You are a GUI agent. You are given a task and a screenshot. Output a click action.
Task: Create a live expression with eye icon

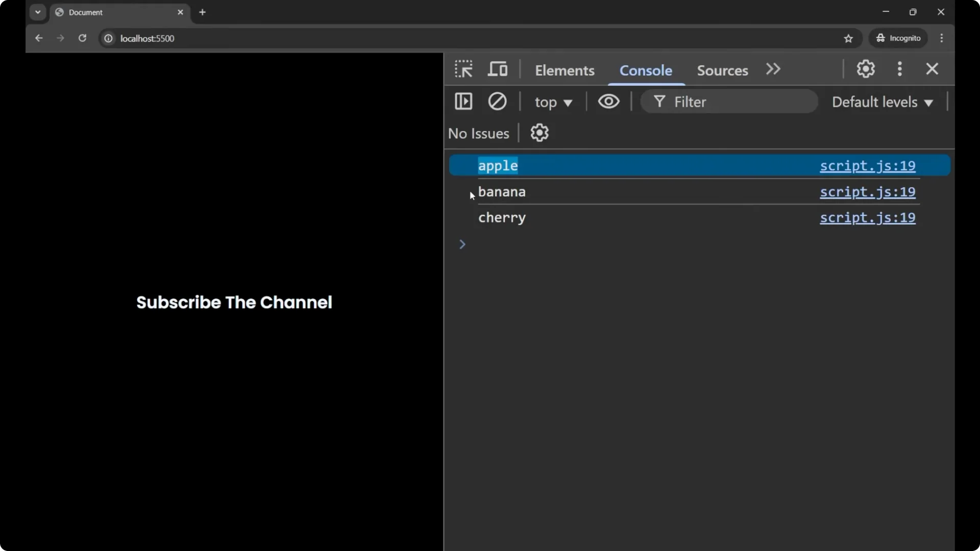(608, 102)
